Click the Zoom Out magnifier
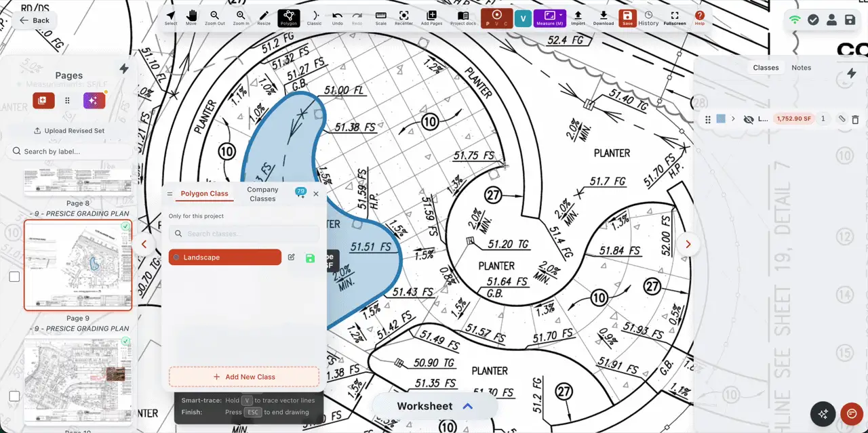 point(215,18)
